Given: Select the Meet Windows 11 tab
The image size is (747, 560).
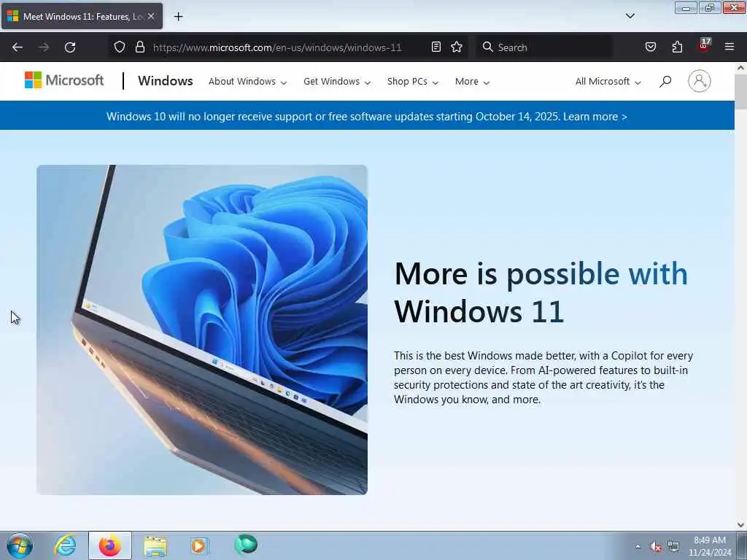Looking at the screenshot, I should click(x=82, y=16).
